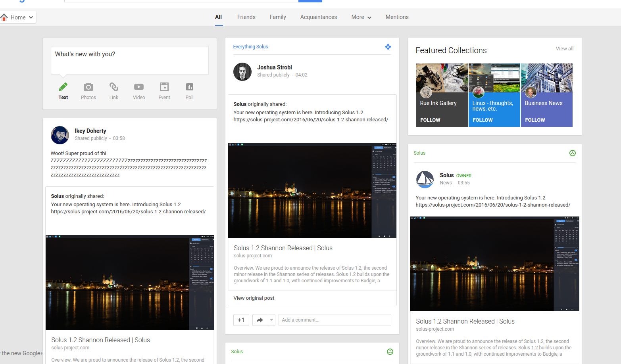The width and height of the screenshot is (621, 364).
Task: Open Solus community link on right card
Action: coord(419,153)
